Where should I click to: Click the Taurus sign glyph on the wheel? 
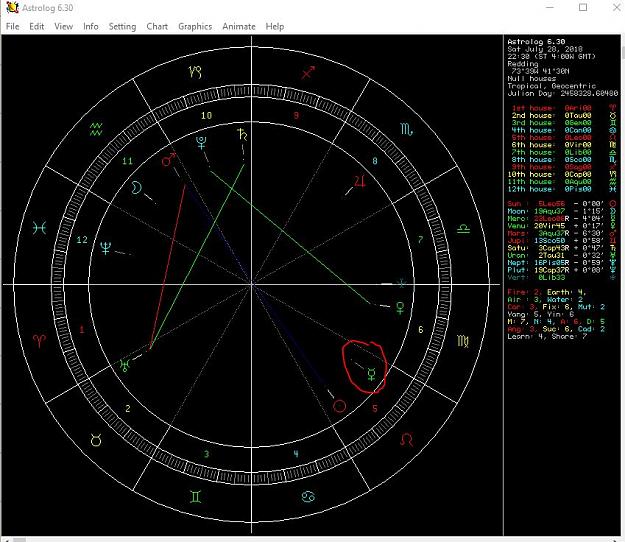[x=96, y=440]
